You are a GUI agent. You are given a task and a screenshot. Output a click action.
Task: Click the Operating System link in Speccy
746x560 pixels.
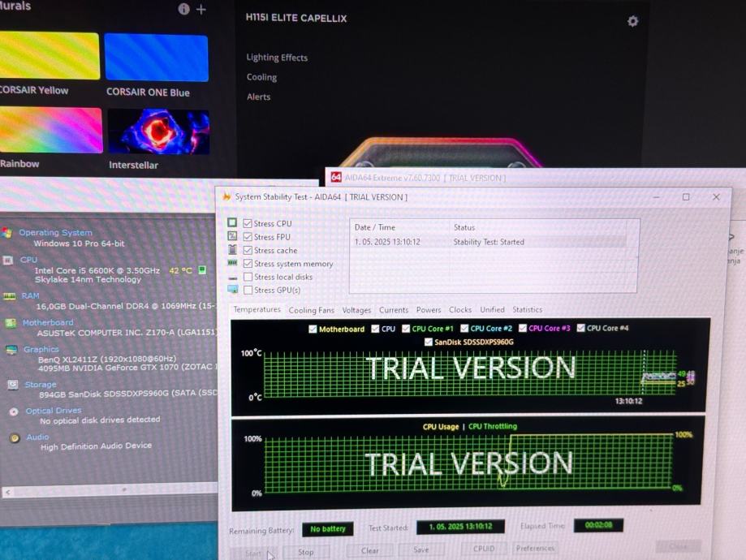tap(56, 233)
